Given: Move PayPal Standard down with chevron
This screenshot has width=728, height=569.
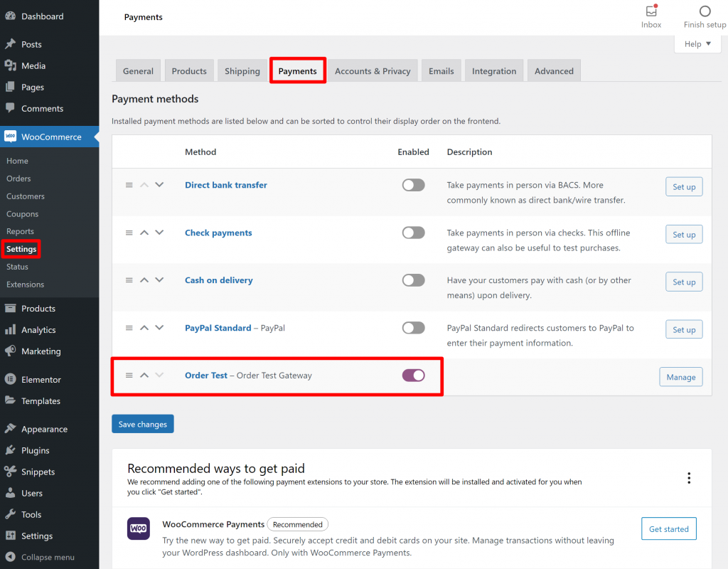Looking at the screenshot, I should tap(159, 328).
